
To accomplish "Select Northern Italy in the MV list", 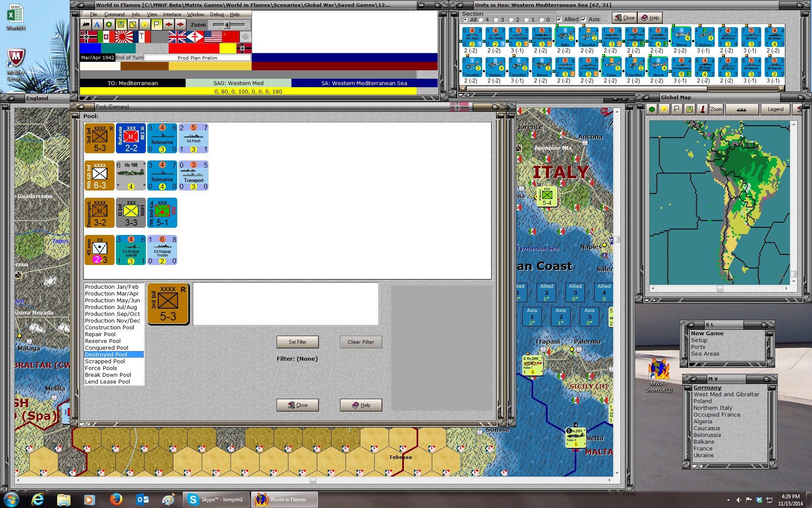I will point(713,408).
